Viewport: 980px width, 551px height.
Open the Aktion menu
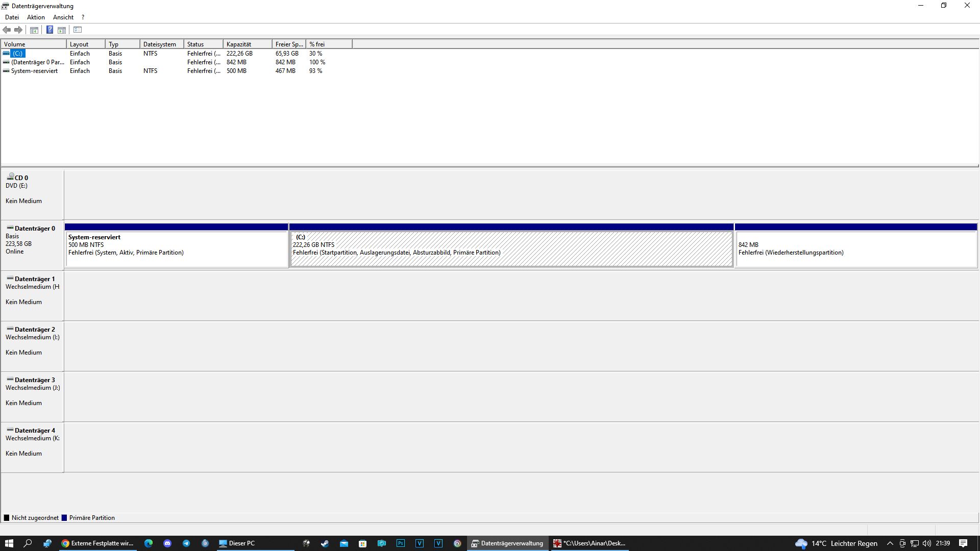(36, 17)
